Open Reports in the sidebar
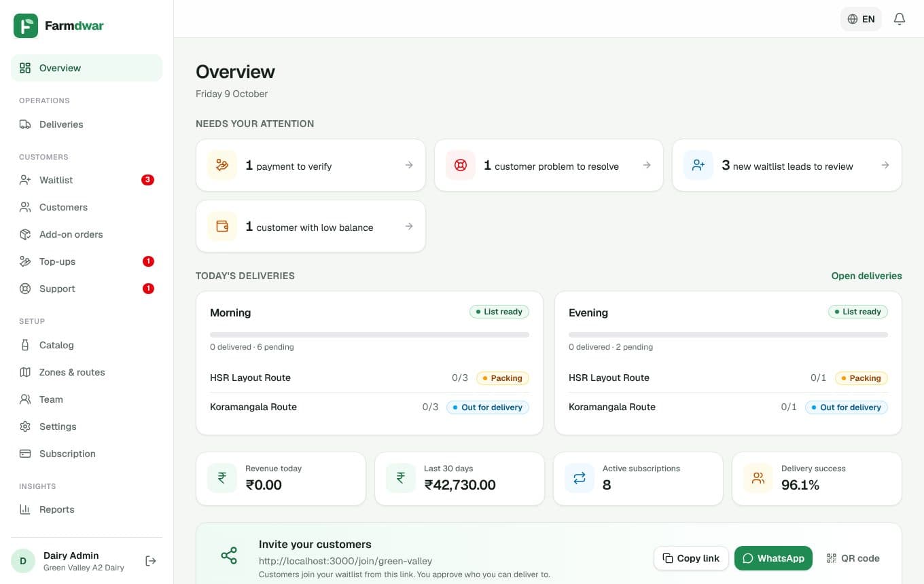This screenshot has height=584, width=924. pyautogui.click(x=87, y=509)
